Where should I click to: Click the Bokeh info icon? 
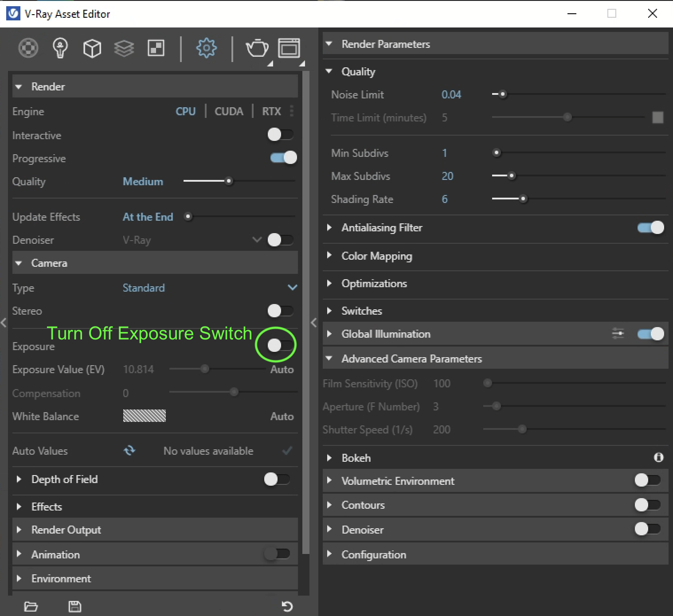coord(659,457)
